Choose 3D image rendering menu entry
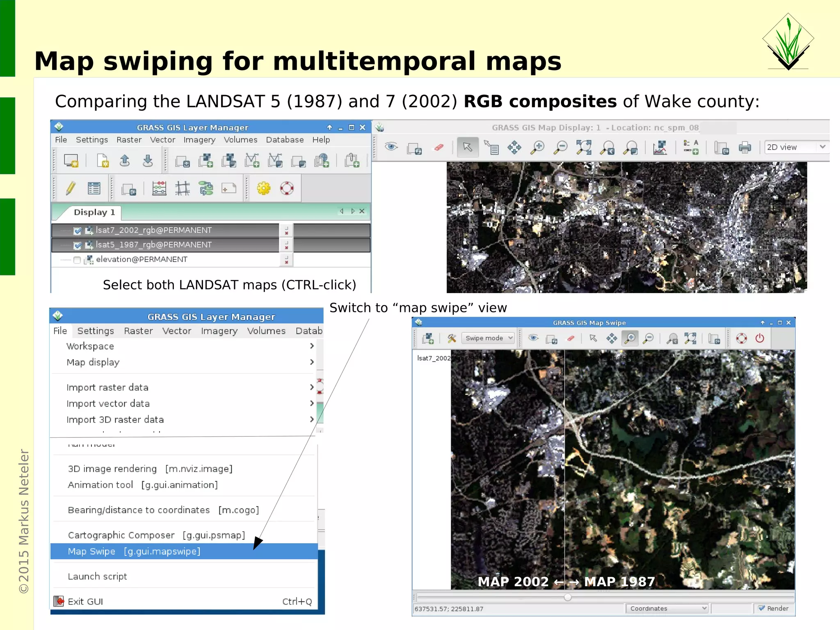Image resolution: width=840 pixels, height=630 pixels. (x=184, y=469)
